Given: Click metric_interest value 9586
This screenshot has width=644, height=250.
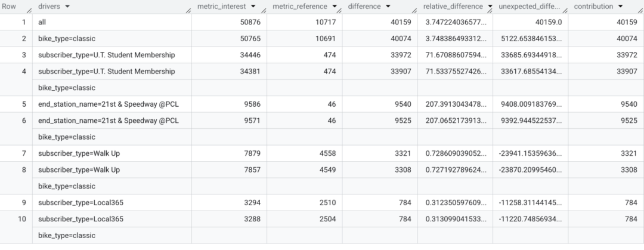Looking at the screenshot, I should click(x=252, y=104).
